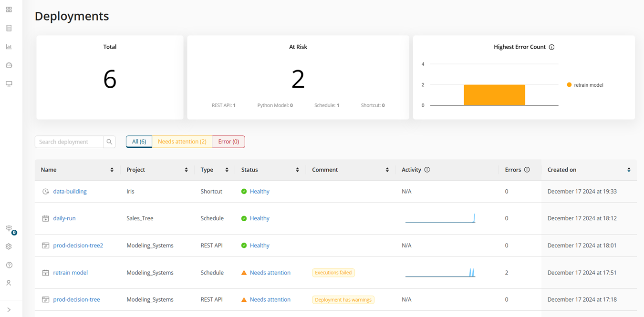This screenshot has height=317, width=644.
Task: Click the orange bar in error chart
Action: tap(494, 95)
